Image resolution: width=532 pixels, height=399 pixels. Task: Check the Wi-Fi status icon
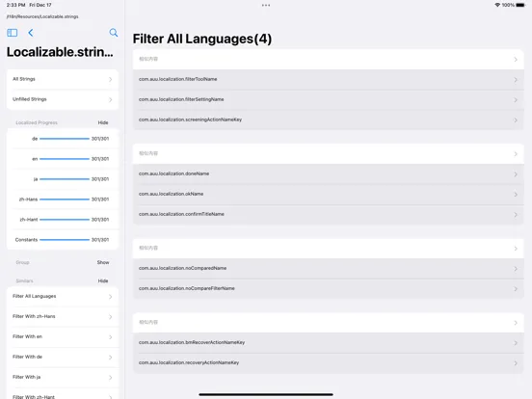coord(497,5)
